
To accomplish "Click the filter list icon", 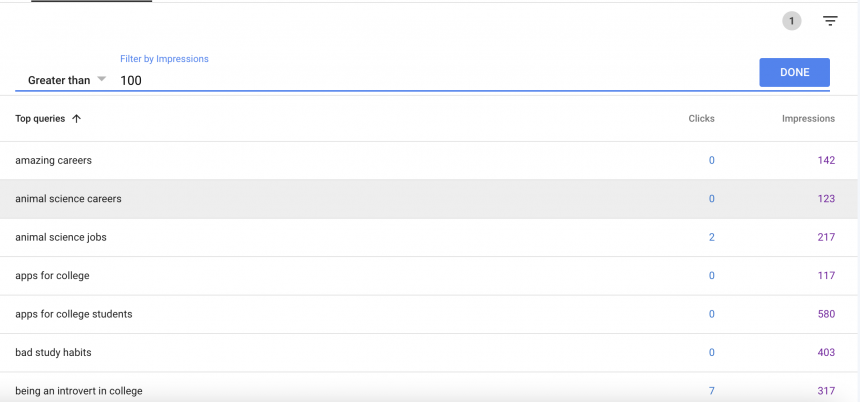I will 830,21.
